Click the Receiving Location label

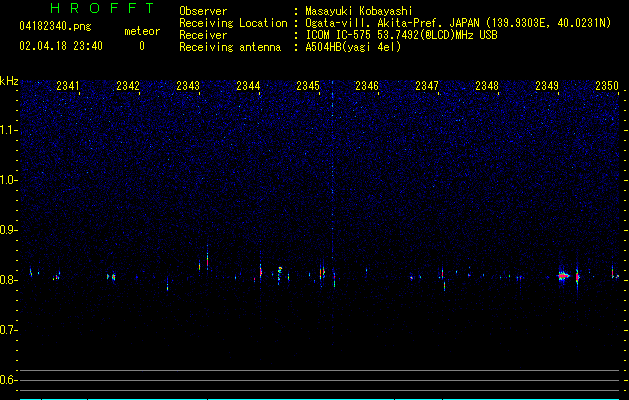pyautogui.click(x=233, y=23)
